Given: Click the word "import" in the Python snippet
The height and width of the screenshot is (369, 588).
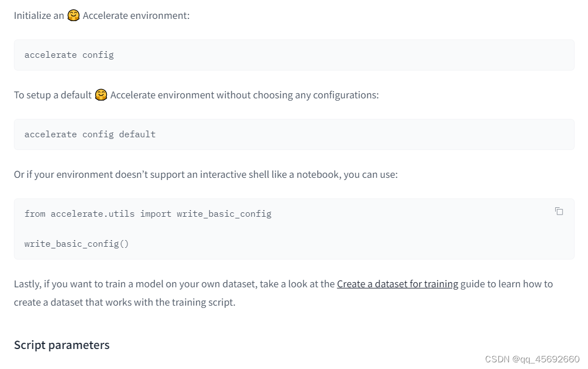Looking at the screenshot, I should [x=156, y=214].
